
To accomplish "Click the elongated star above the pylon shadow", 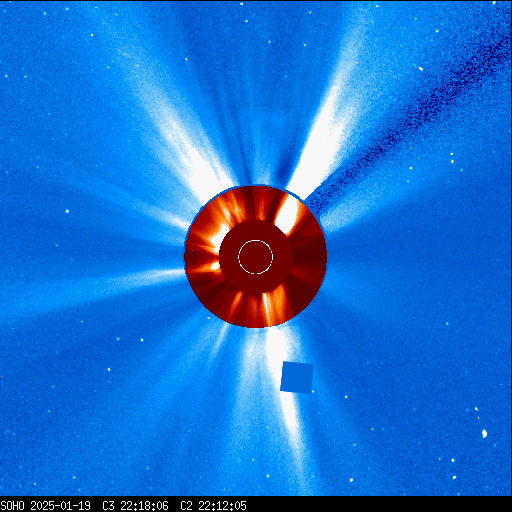I will coord(420,69).
